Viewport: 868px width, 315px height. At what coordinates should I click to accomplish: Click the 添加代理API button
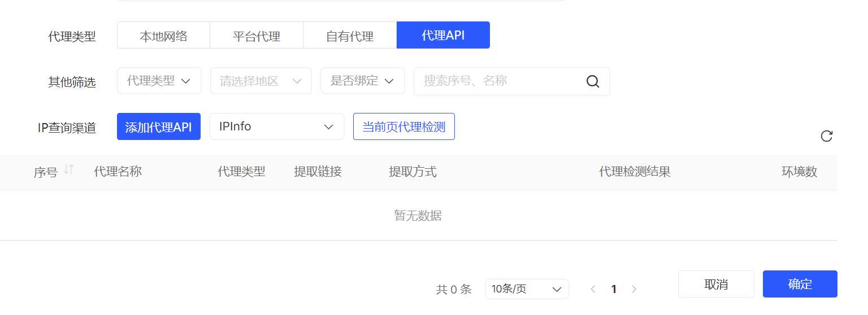(x=159, y=126)
